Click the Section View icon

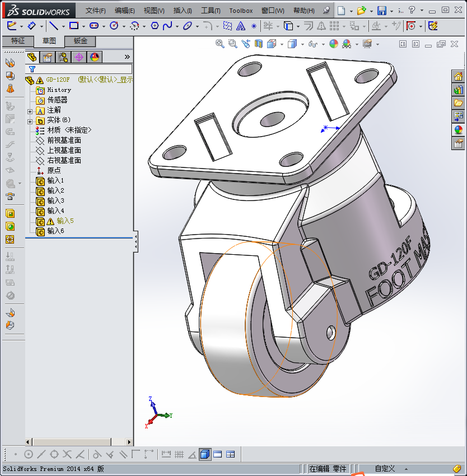coord(258,44)
